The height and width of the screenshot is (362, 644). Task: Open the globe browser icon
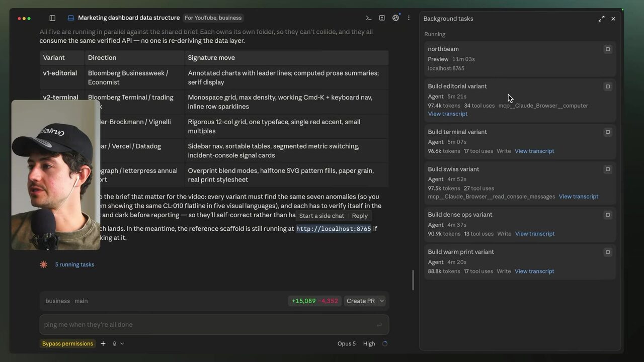395,18
